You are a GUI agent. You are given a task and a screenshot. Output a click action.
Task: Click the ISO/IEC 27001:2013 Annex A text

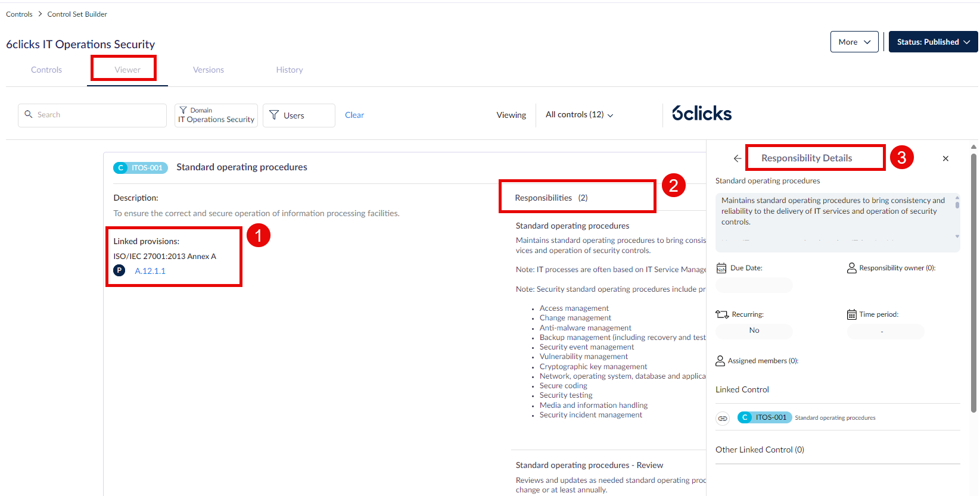click(165, 256)
